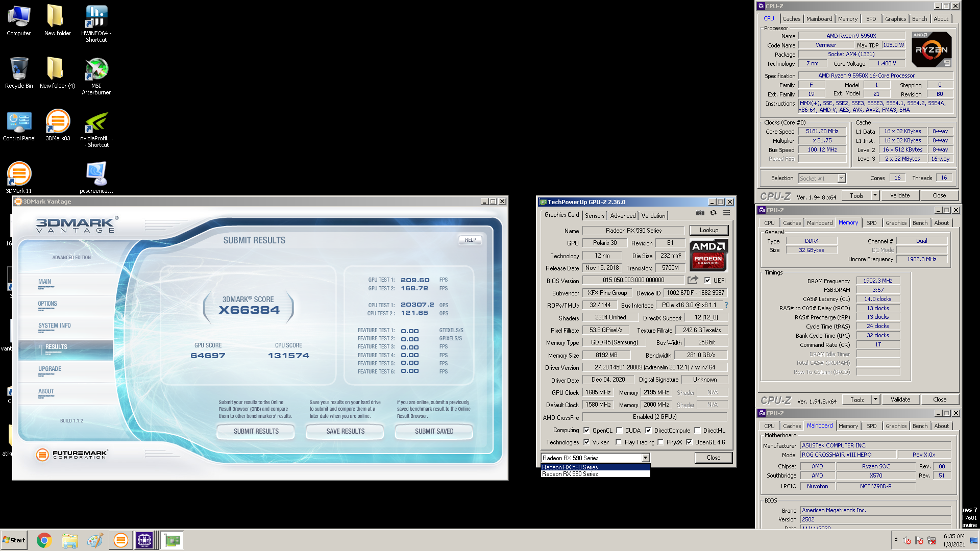The width and height of the screenshot is (980, 551).
Task: Open the GPU-Z hamburger menu icon
Action: coord(726,213)
